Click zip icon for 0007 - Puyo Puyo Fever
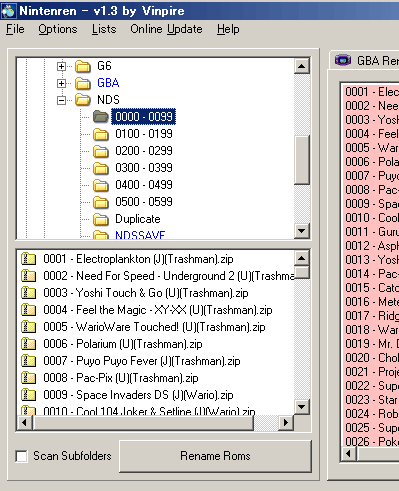Screen dimensions: 399x491 [x=28, y=361]
